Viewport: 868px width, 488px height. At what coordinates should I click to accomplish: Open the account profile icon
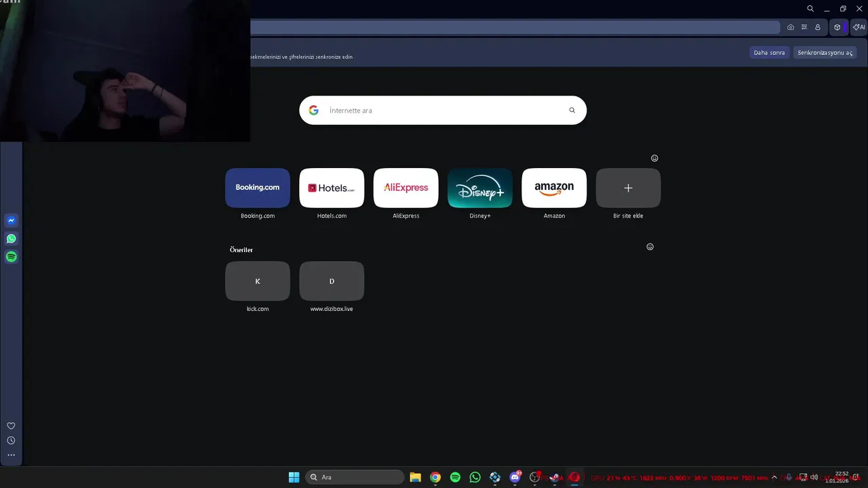click(x=818, y=27)
